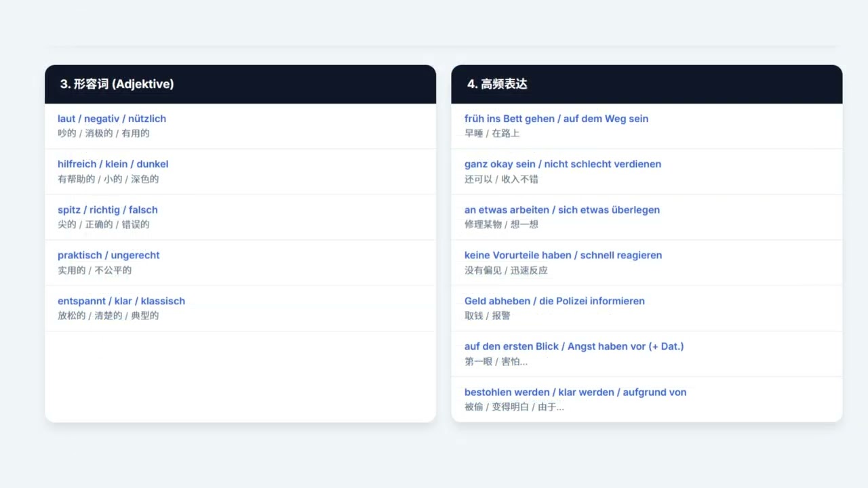This screenshot has height=488, width=868.
Task: Click the translation "还可以 / 收入不错"
Action: click(502, 179)
